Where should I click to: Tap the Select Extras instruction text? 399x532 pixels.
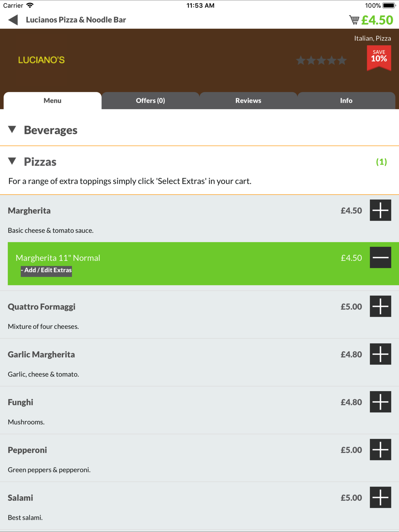point(130,181)
